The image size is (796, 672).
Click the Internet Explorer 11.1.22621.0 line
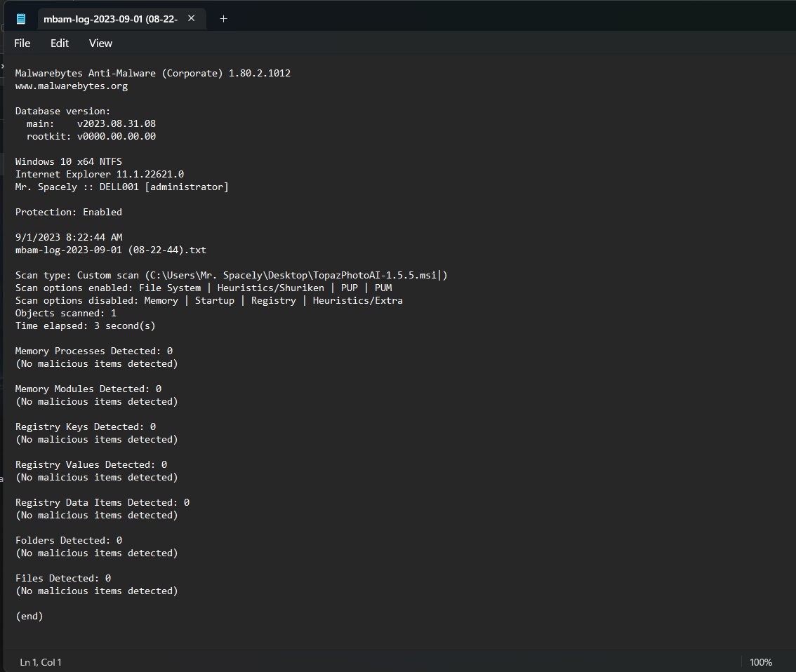click(x=100, y=174)
